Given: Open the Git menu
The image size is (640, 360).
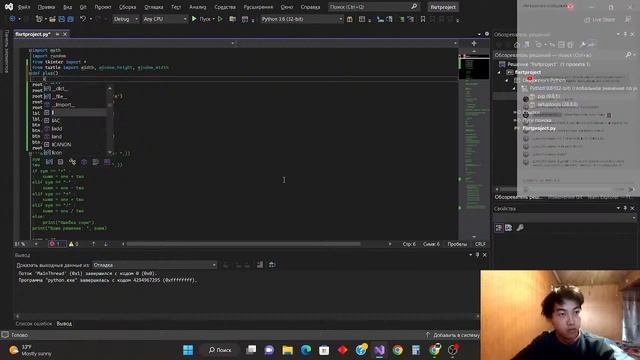Looking at the screenshot, I should [83, 7].
